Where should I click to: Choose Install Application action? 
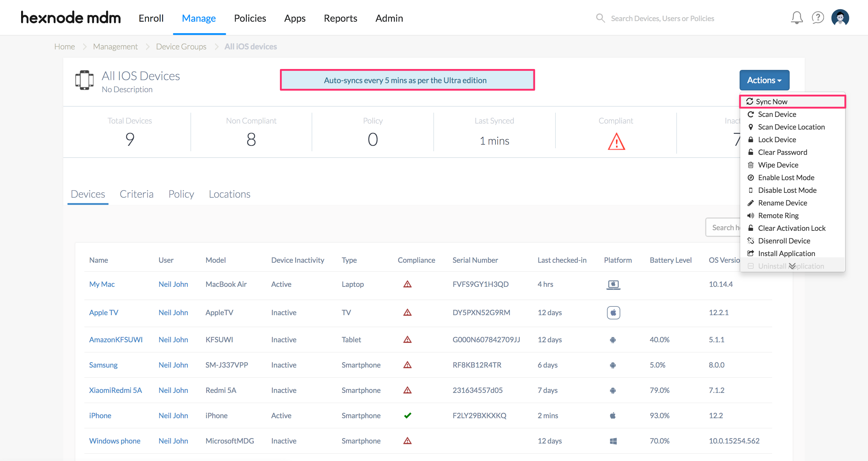[x=792, y=253]
